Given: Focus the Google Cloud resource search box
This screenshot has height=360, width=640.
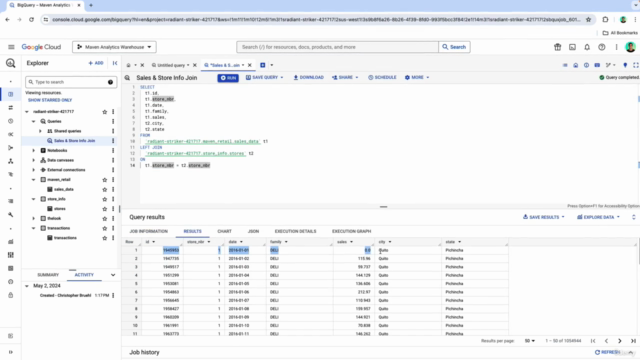Looking at the screenshot, I should 337,47.
